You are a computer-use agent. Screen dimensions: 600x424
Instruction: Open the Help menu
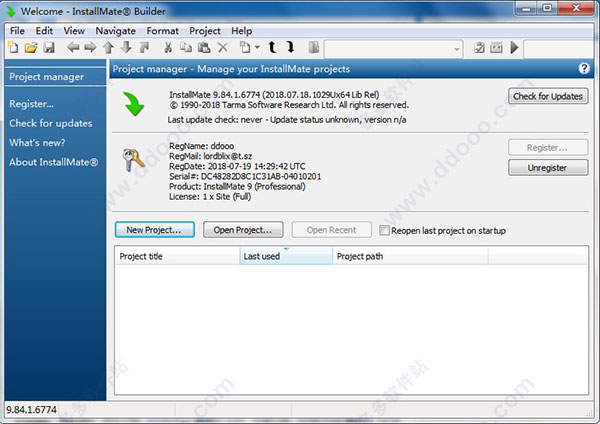241,31
